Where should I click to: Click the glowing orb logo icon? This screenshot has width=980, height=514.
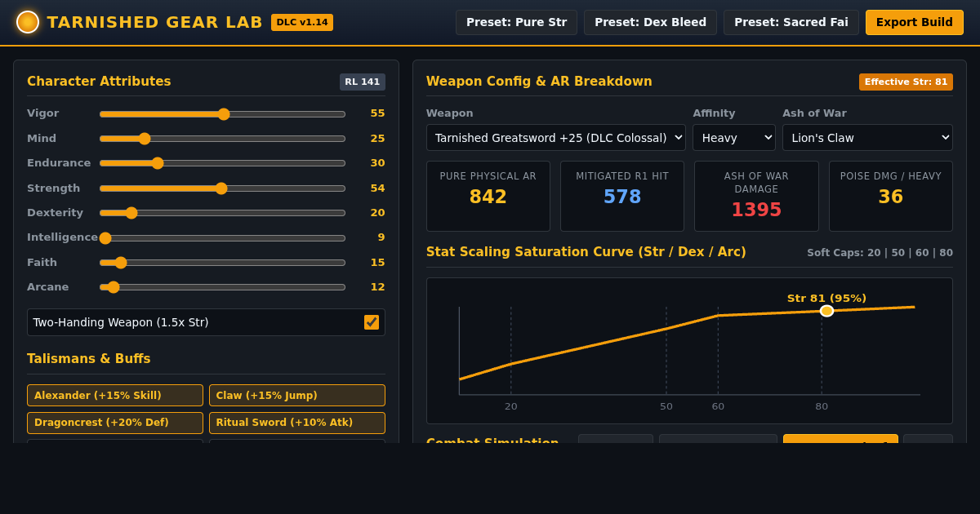(28, 22)
